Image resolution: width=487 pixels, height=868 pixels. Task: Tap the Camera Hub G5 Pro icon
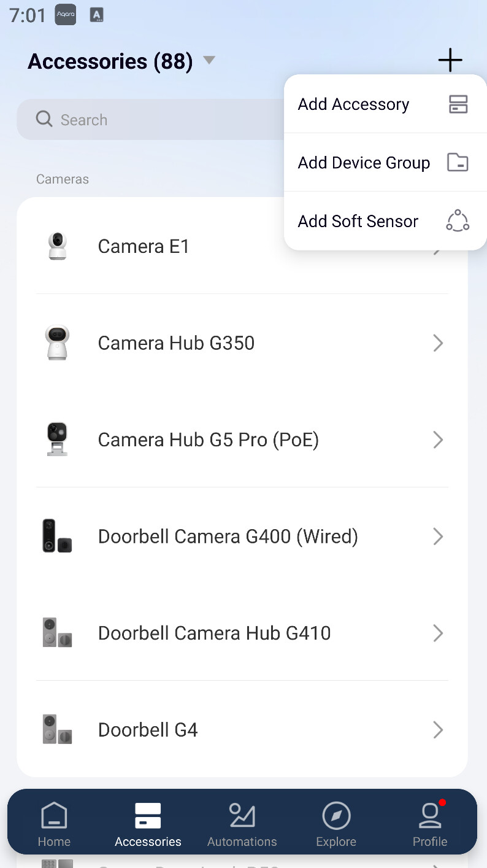tap(57, 440)
